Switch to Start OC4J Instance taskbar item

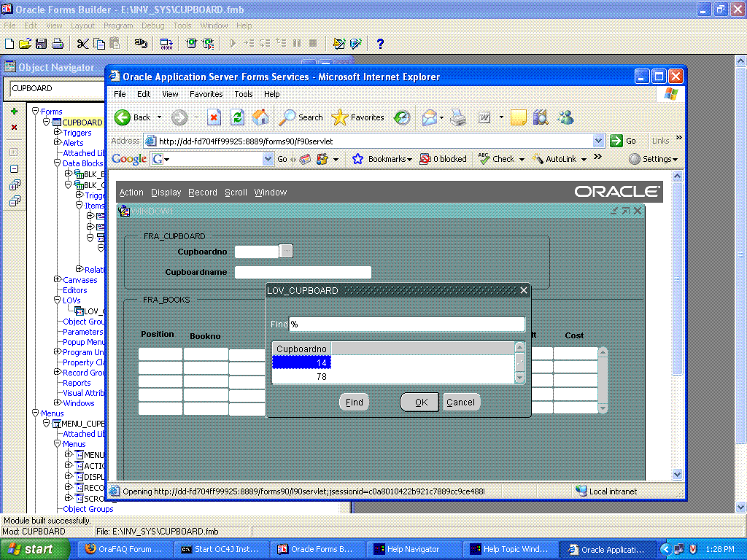[x=220, y=549]
